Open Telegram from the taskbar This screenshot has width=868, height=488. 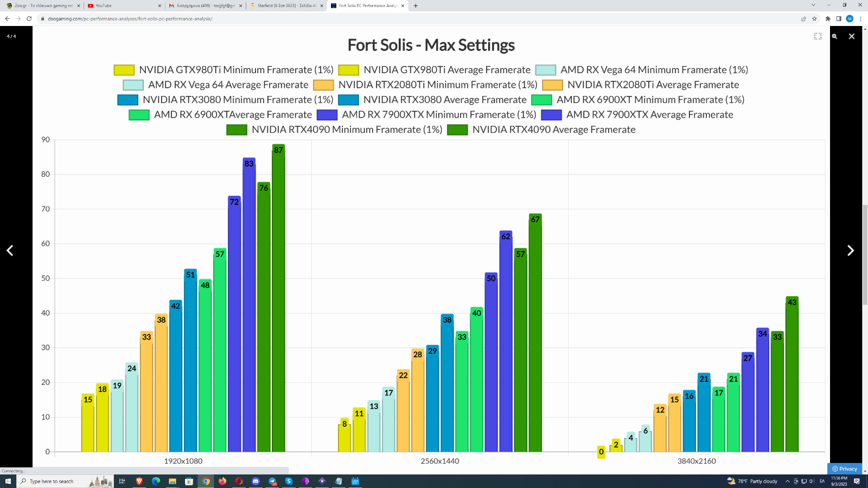click(x=272, y=481)
